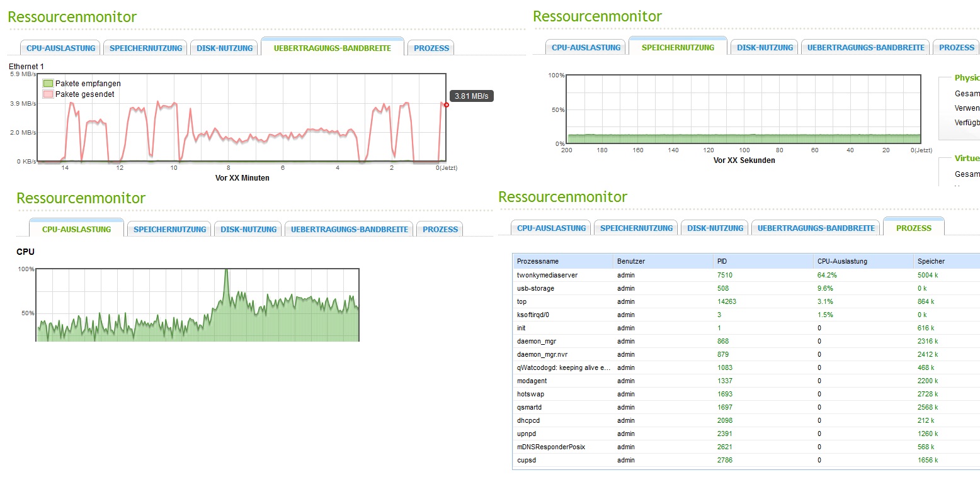Open Speichernutzung tab in the bandwidth graph panel
Screen dimensions: 980x487
(146, 48)
